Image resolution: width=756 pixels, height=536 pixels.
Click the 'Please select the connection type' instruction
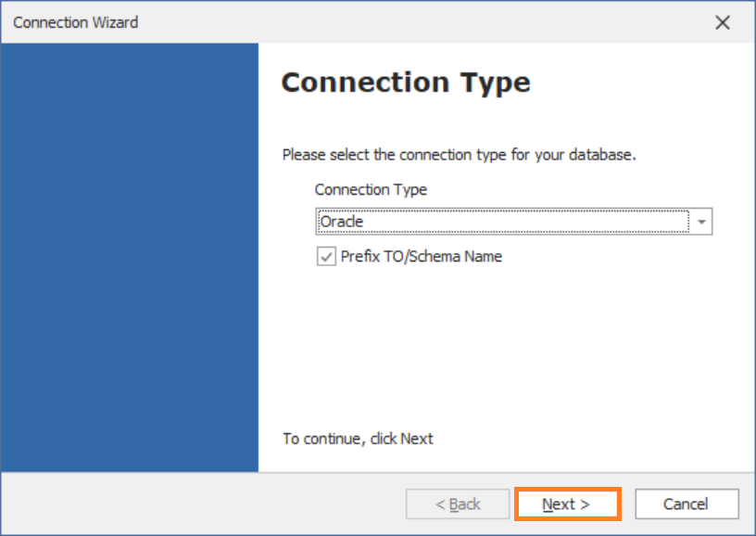459,155
